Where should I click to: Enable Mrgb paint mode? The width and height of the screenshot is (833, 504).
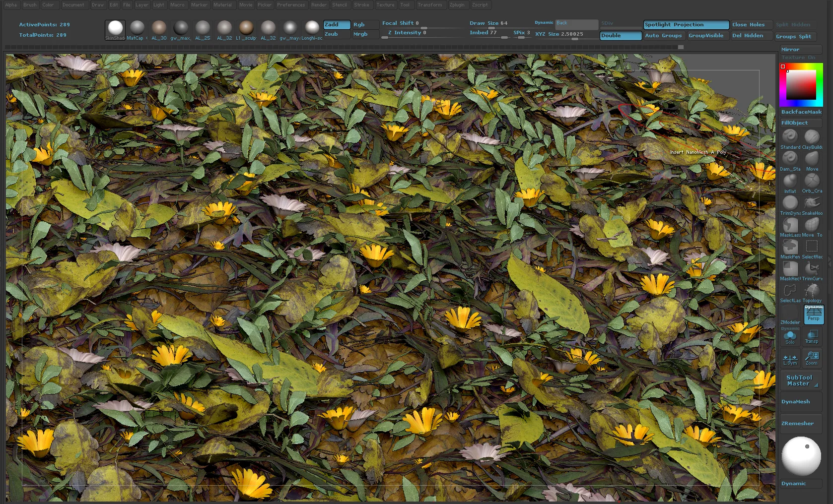pos(365,34)
